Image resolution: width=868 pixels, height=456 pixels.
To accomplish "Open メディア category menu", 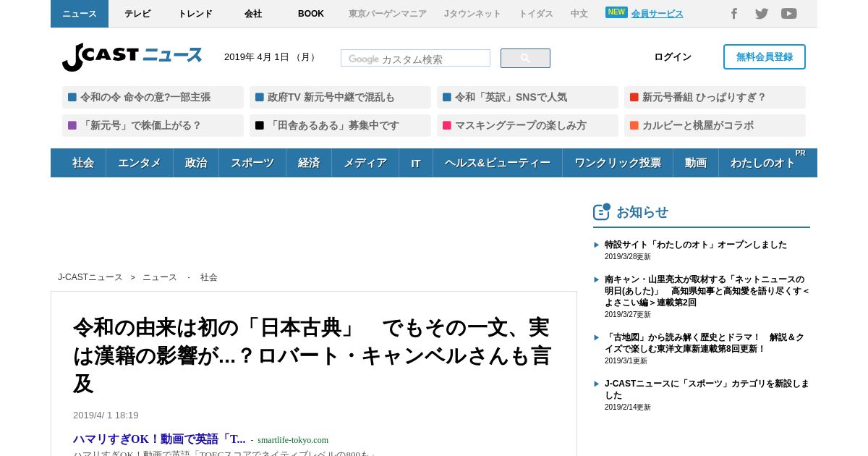I will [x=365, y=163].
